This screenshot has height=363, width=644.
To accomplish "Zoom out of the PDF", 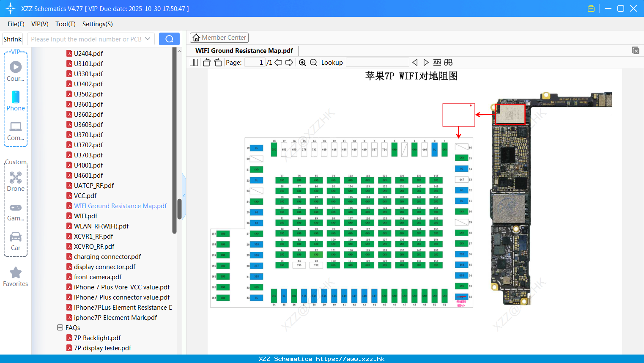I will pyautogui.click(x=313, y=62).
